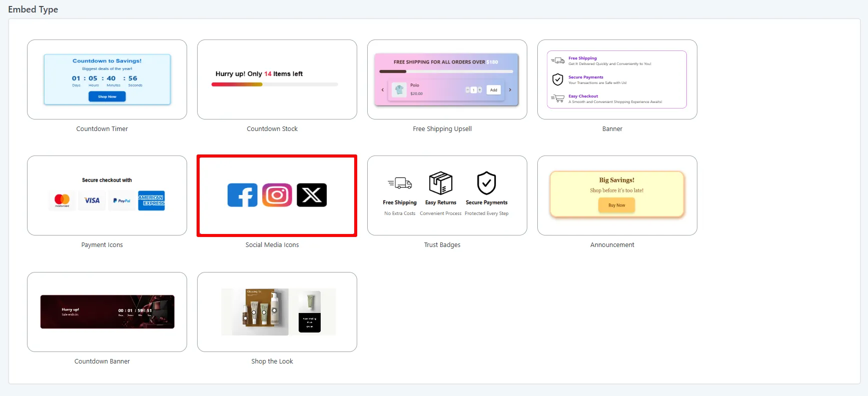Click the American Express icon
The width and height of the screenshot is (868, 396).
pyautogui.click(x=151, y=200)
